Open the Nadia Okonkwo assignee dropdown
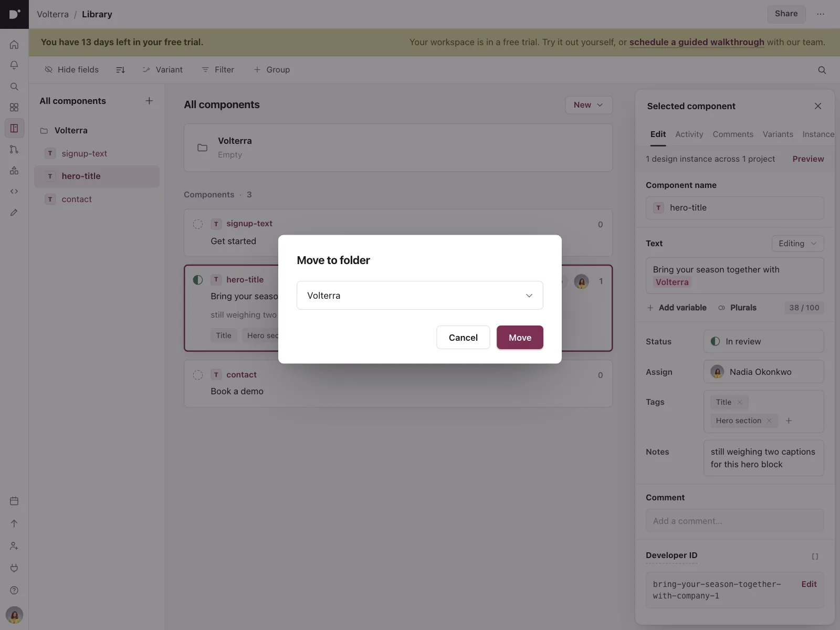This screenshot has height=630, width=840. (763, 372)
